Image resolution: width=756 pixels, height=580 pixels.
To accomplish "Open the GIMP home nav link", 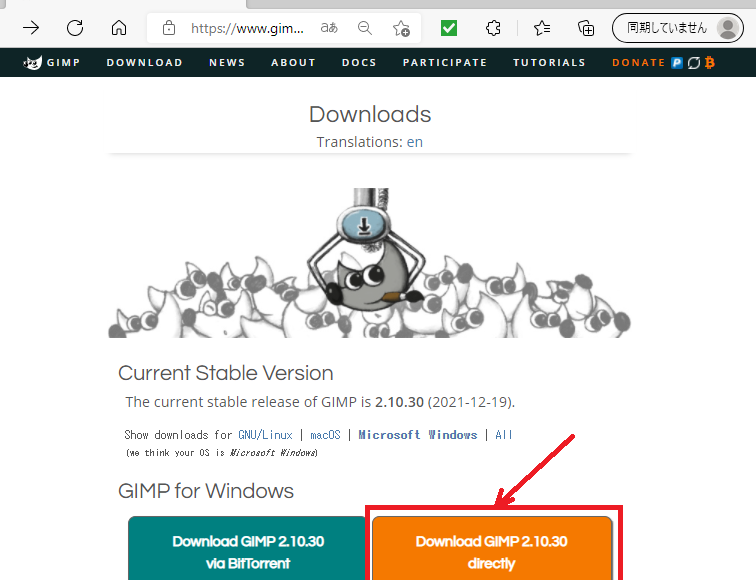I will tap(63, 63).
